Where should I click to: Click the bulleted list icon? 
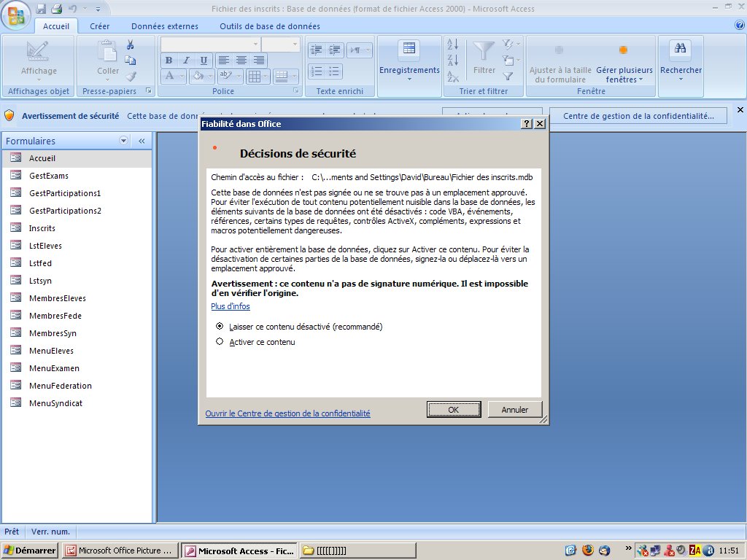click(x=334, y=71)
